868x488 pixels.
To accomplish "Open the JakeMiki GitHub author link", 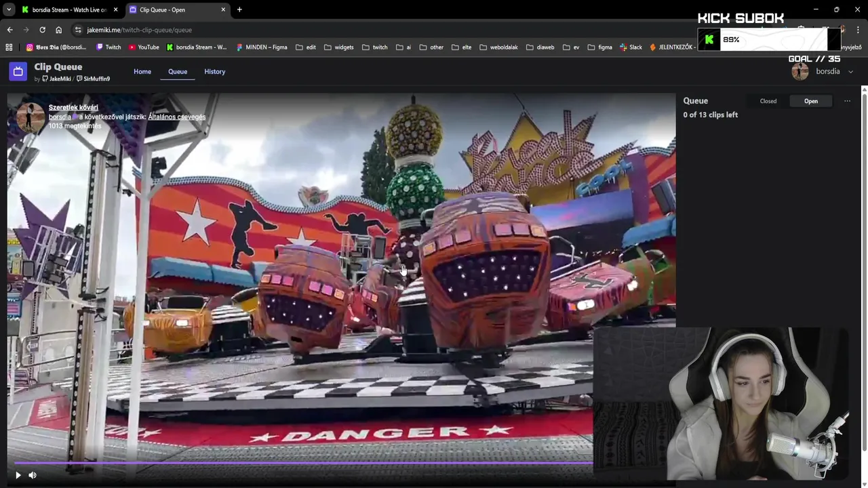I will (56, 79).
